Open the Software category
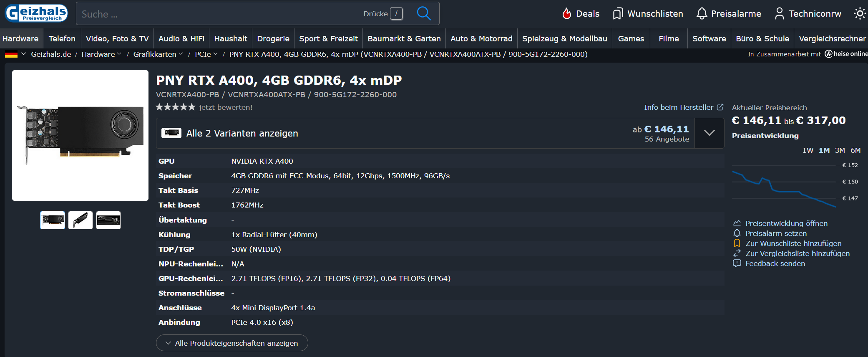868x357 pixels. (709, 38)
